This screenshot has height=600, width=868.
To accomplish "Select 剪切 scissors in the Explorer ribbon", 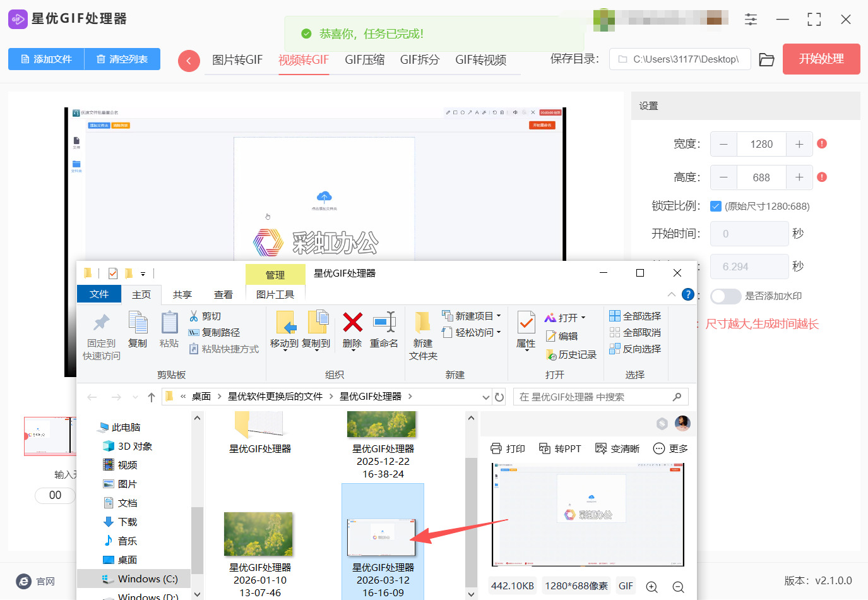I will 205,316.
